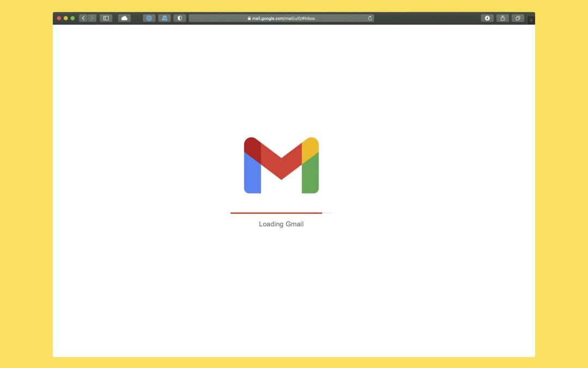The width and height of the screenshot is (588, 368).
Task: Click the second blue extension icon
Action: pos(164,18)
